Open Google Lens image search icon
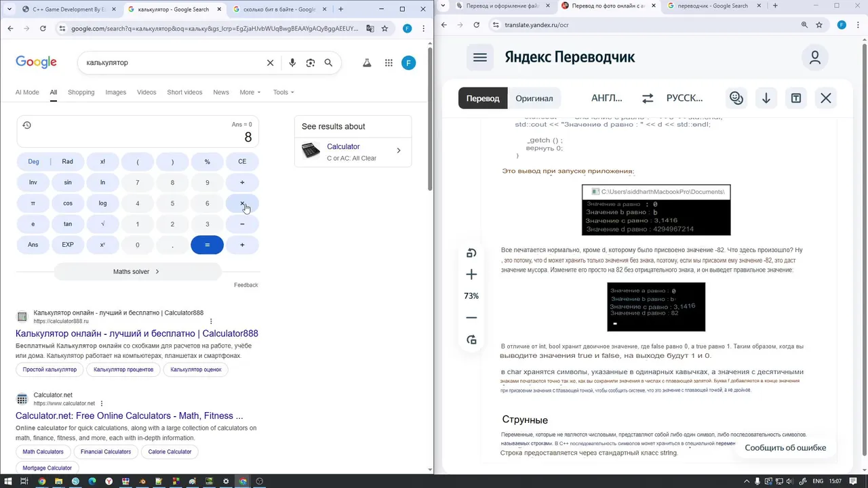The height and width of the screenshot is (488, 868). point(311,62)
